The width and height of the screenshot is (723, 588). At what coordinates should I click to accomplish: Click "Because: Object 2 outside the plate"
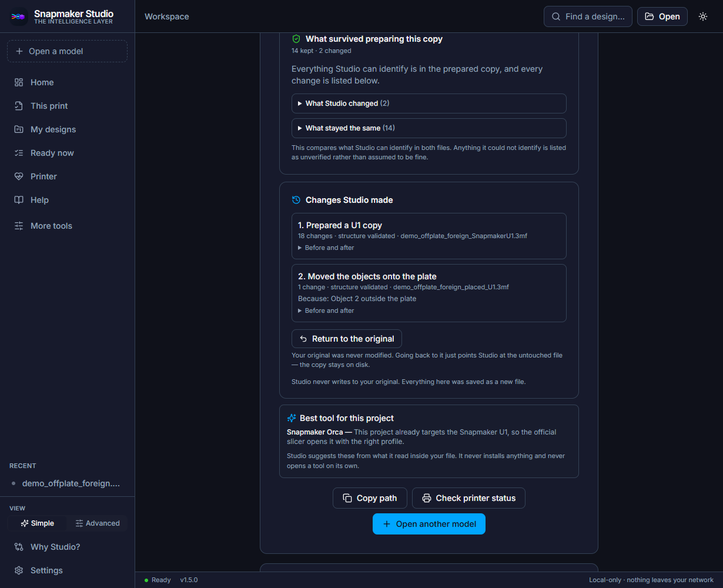coord(357,299)
